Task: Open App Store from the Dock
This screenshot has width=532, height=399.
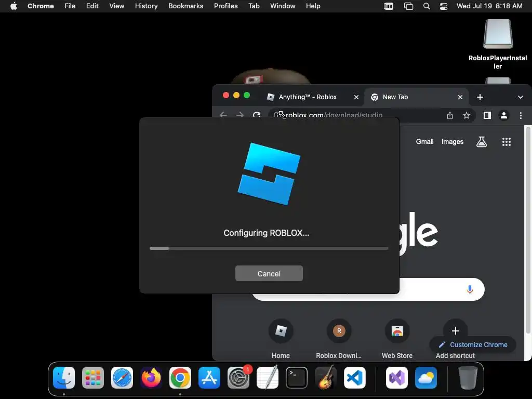Action: 209,378
